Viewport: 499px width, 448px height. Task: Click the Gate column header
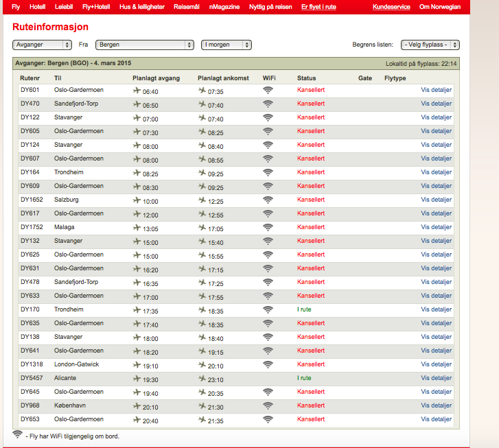364,78
